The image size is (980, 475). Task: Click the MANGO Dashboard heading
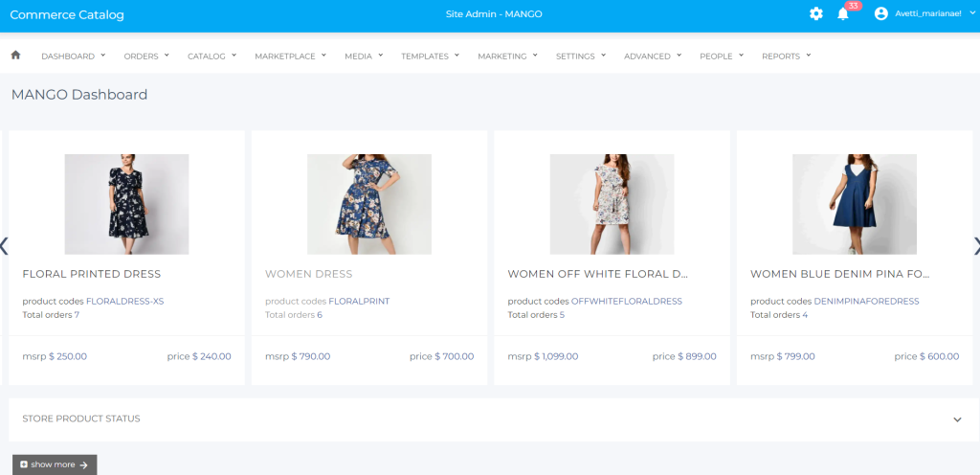(x=79, y=95)
